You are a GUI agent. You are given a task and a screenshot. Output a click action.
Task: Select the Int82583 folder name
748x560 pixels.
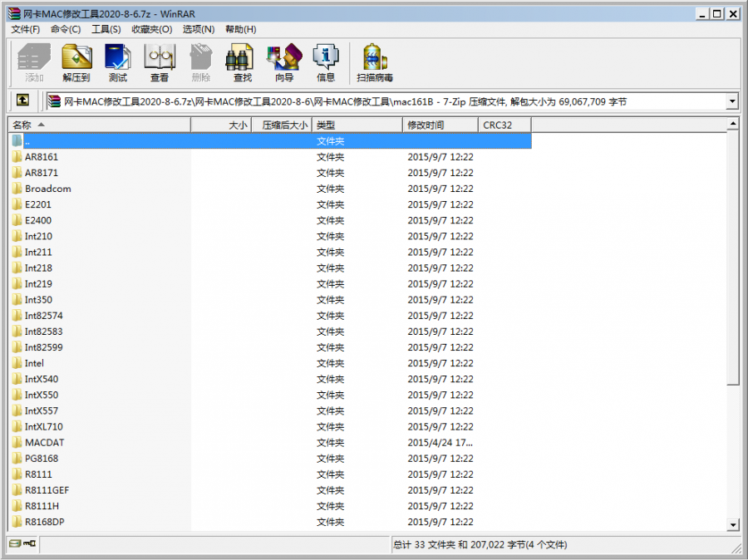coord(44,331)
